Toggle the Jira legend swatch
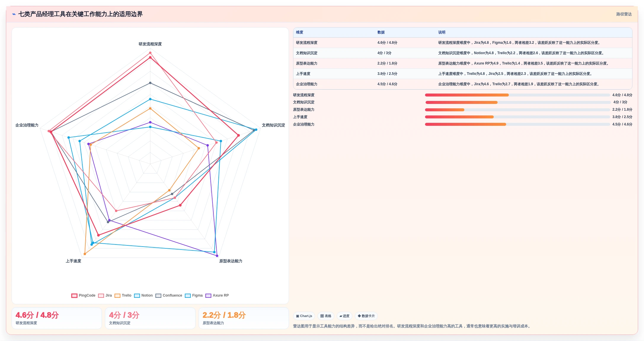The image size is (644, 341). click(x=101, y=295)
